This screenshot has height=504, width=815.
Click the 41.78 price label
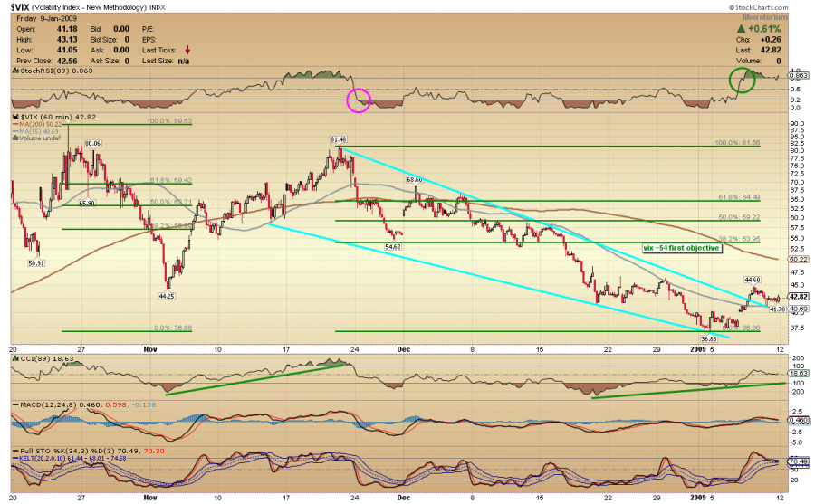tap(777, 309)
